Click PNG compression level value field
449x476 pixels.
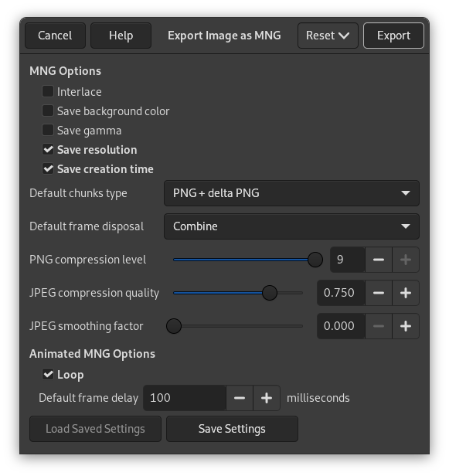point(347,260)
